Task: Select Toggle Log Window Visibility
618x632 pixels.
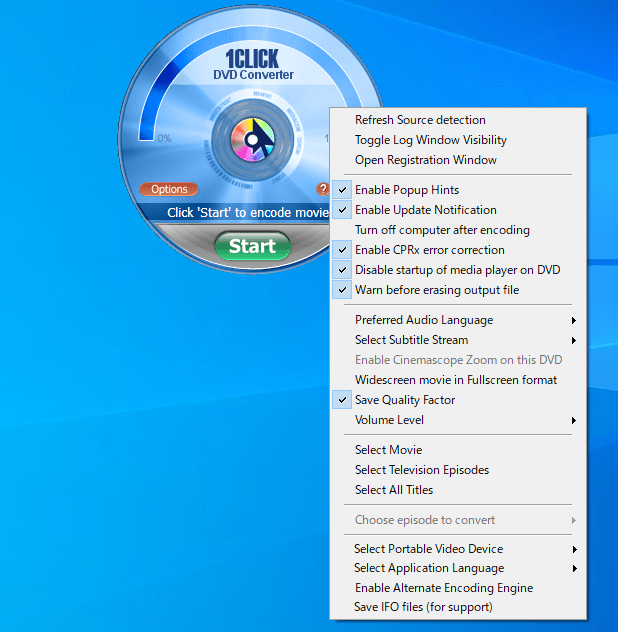Action: (x=458, y=140)
